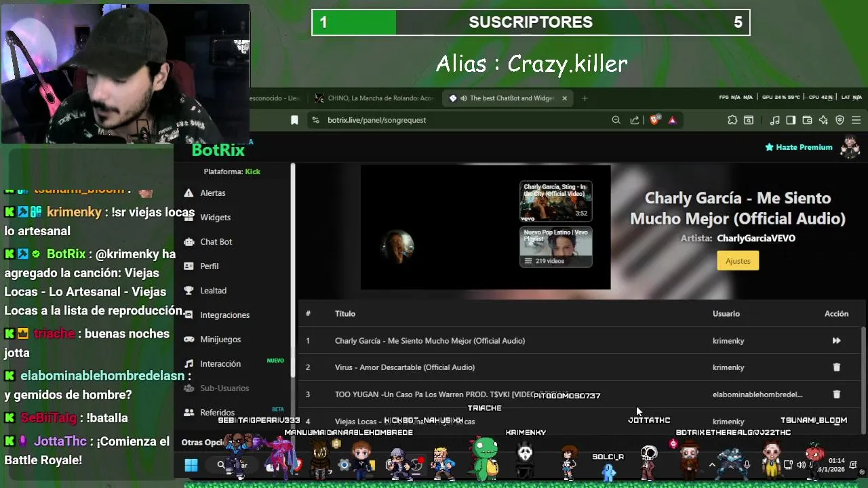Click the Acción column header
Image resolution: width=868 pixels, height=488 pixels.
click(x=836, y=314)
